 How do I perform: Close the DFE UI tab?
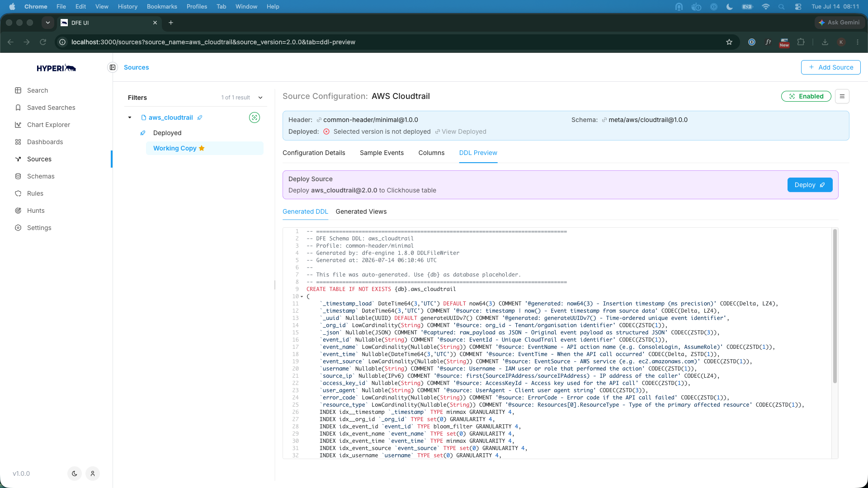(x=155, y=23)
